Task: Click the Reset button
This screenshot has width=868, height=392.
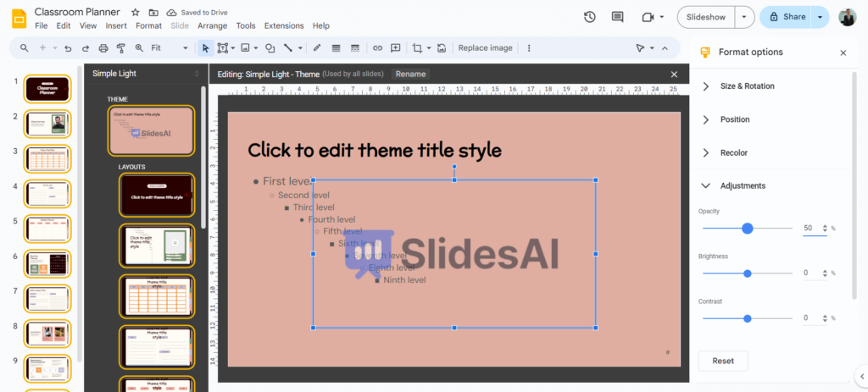Action: click(x=722, y=361)
